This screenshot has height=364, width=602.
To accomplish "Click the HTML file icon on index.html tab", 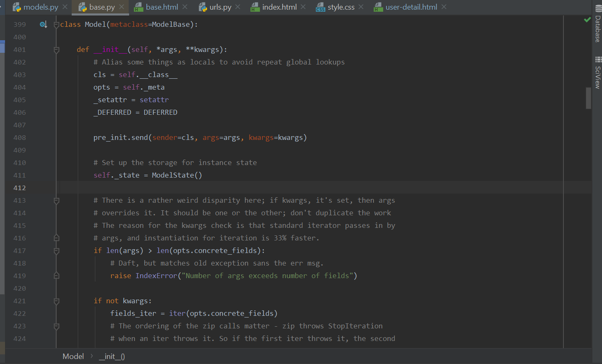I will click(255, 7).
